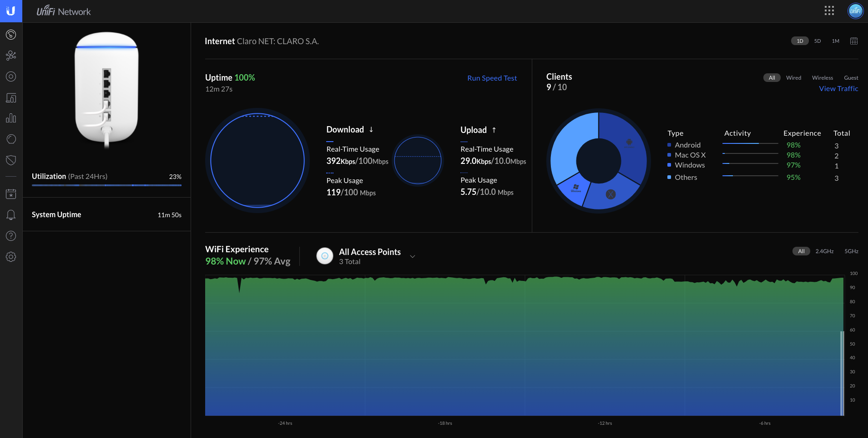Open the Topology map icon in sidebar
The image size is (868, 438).
(x=11, y=56)
